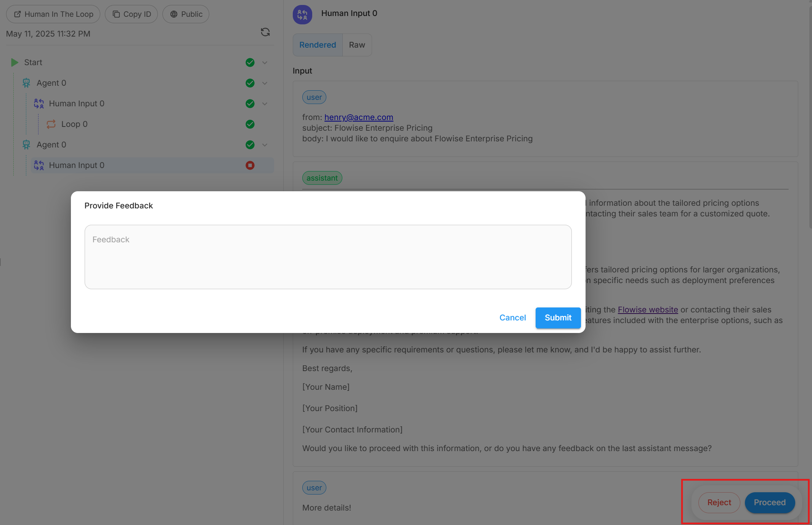
Task: Click the second Agent 0 robot icon
Action: tap(26, 145)
